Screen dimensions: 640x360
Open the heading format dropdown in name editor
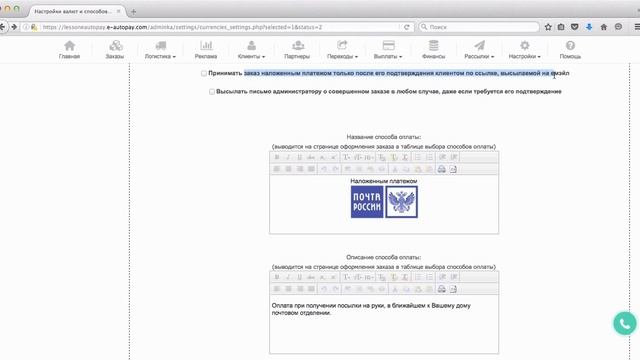pos(369,157)
